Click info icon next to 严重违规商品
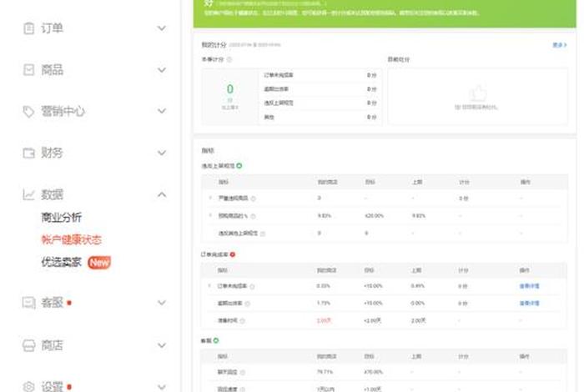Screen dimensions: 584x392 click(x=254, y=199)
